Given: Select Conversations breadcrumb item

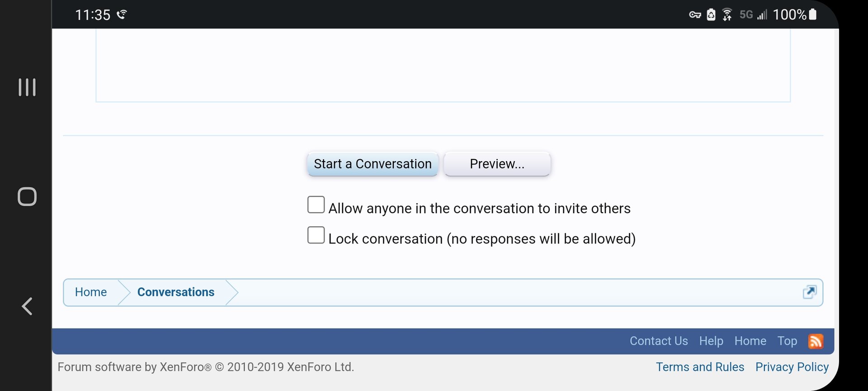Looking at the screenshot, I should 176,292.
